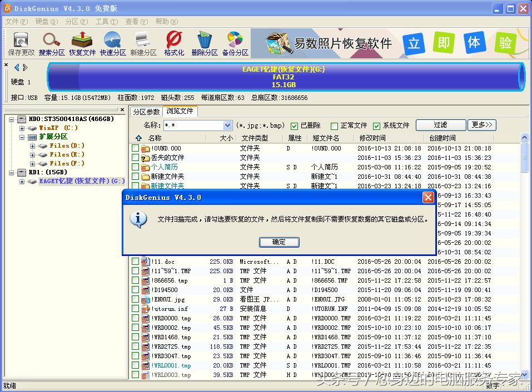This screenshot has width=532, height=392.
Task: Apply the 过滤 filter button
Action: [x=440, y=125]
